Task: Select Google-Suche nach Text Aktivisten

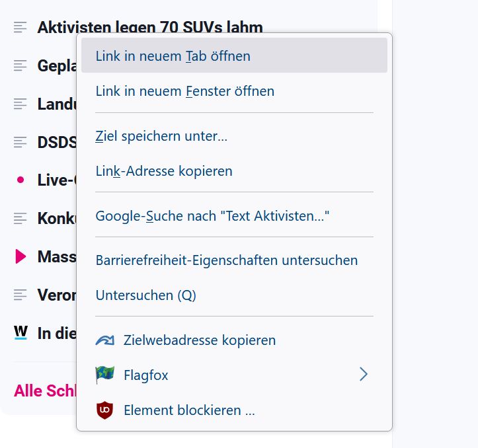Action: pyautogui.click(x=212, y=216)
